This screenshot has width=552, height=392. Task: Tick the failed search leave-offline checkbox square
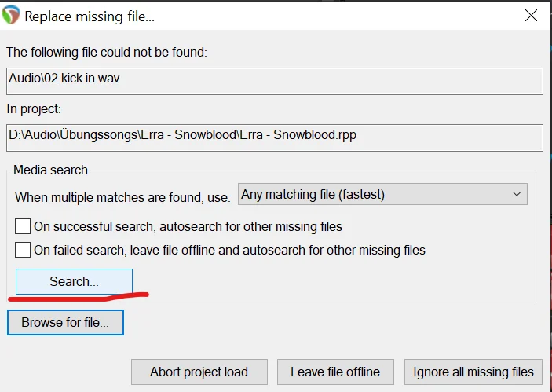23,251
